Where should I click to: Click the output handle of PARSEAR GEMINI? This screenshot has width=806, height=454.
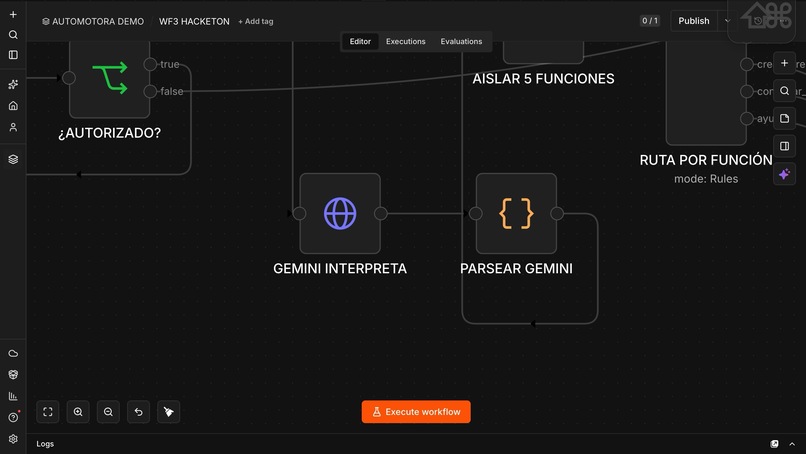557,213
